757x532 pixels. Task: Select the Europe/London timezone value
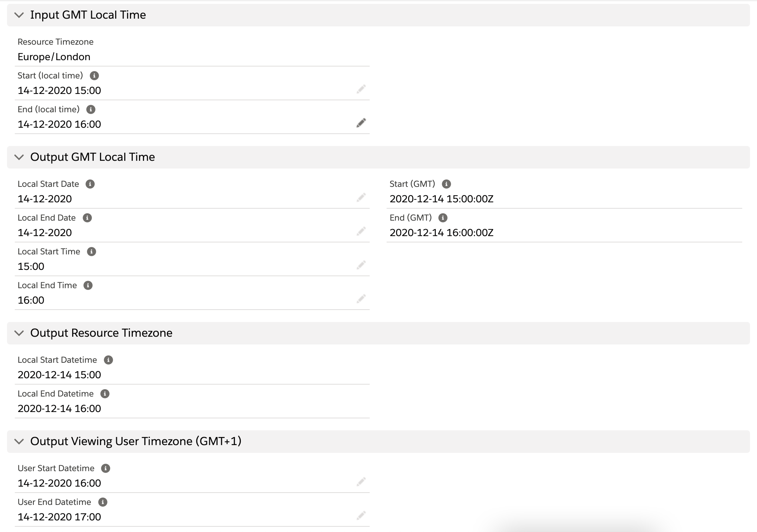point(54,56)
